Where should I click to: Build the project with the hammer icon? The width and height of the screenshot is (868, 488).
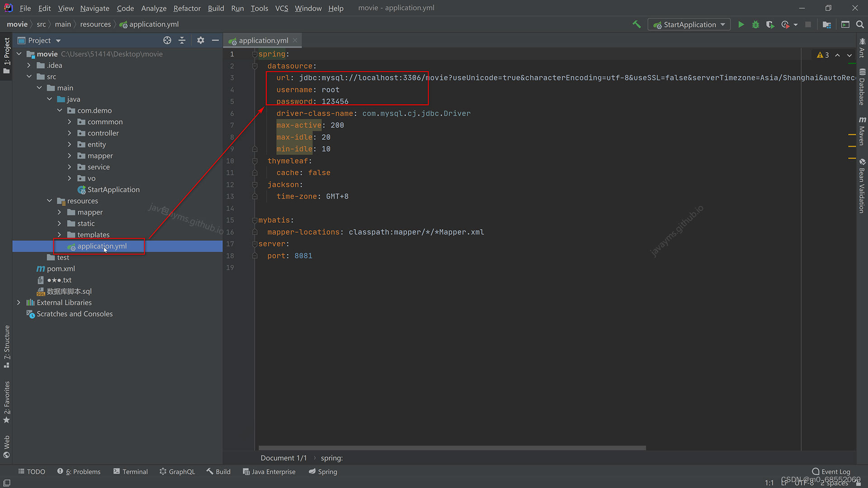click(637, 24)
